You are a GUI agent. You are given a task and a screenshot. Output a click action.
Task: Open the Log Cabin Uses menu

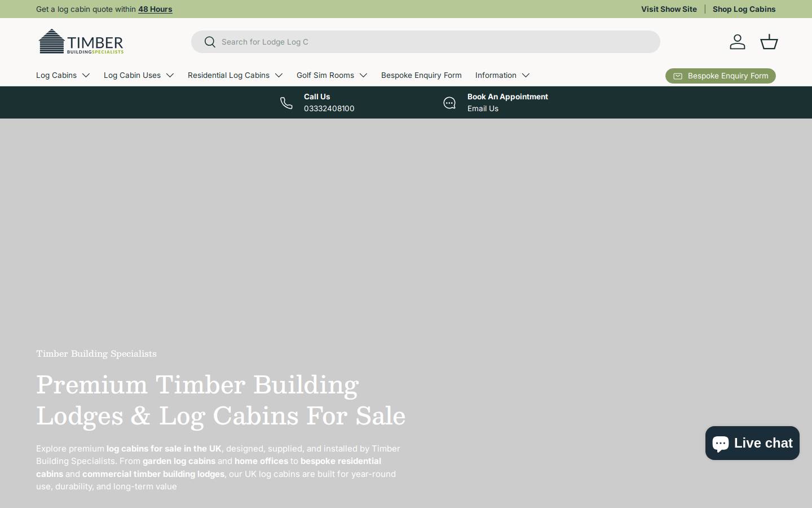tap(132, 75)
